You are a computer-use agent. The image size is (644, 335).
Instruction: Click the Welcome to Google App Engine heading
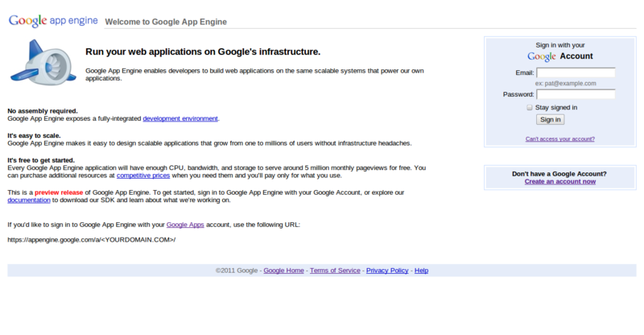point(166,22)
